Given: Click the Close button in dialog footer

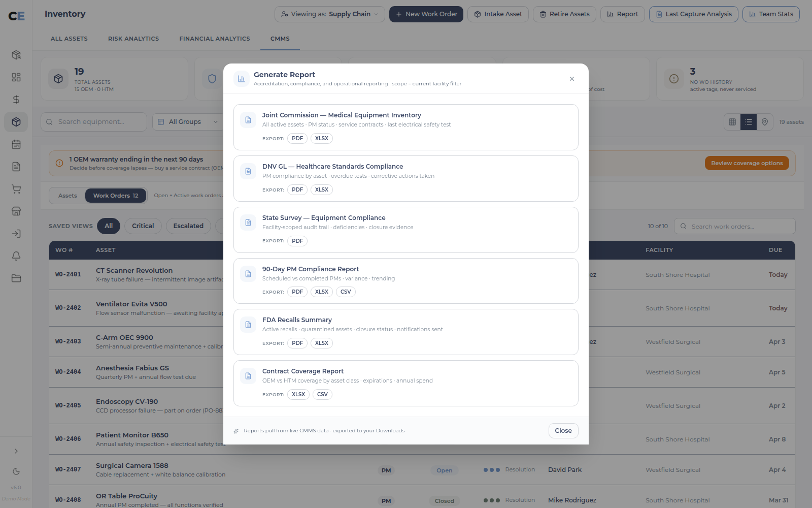Looking at the screenshot, I should [x=563, y=431].
